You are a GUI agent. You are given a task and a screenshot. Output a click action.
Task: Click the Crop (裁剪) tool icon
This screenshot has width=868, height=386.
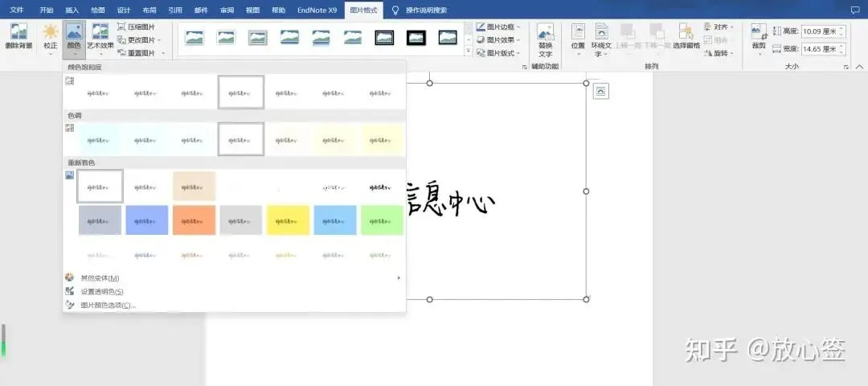pos(759,31)
